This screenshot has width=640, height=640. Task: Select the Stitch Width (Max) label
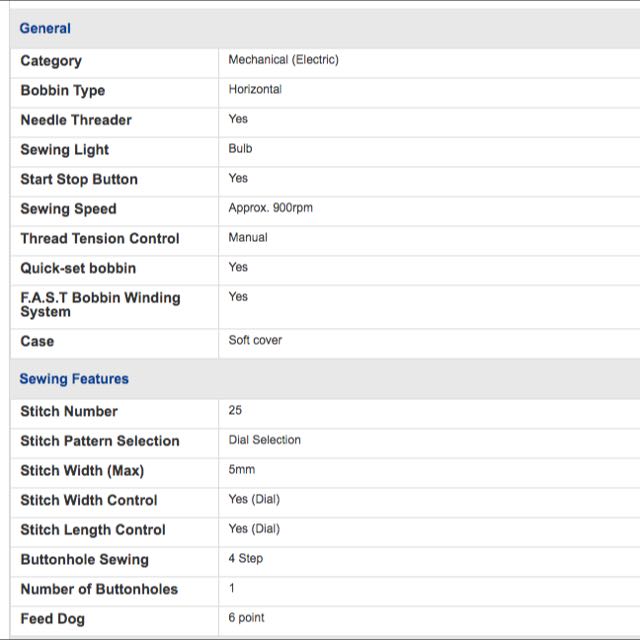tap(82, 470)
